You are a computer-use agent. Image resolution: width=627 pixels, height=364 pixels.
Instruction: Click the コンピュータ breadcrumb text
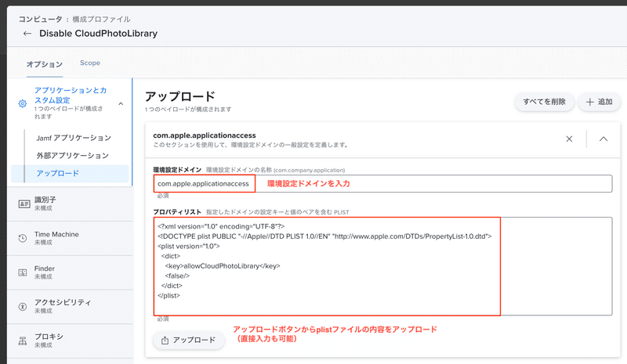(41, 20)
